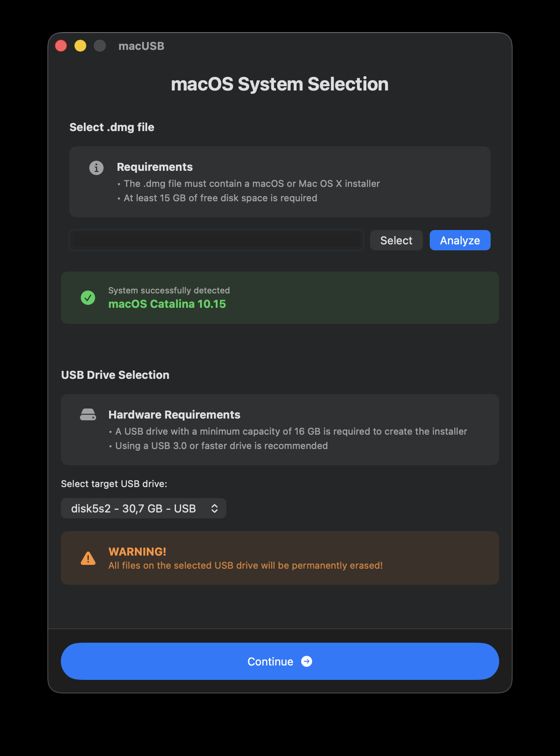Click the Hardware Requirements heading
The width and height of the screenshot is (560, 756).
174,415
